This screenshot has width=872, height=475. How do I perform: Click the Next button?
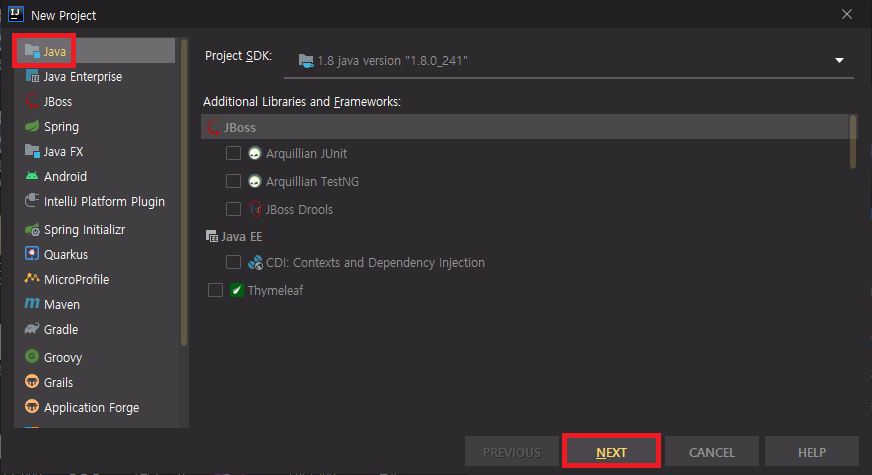pyautogui.click(x=611, y=452)
